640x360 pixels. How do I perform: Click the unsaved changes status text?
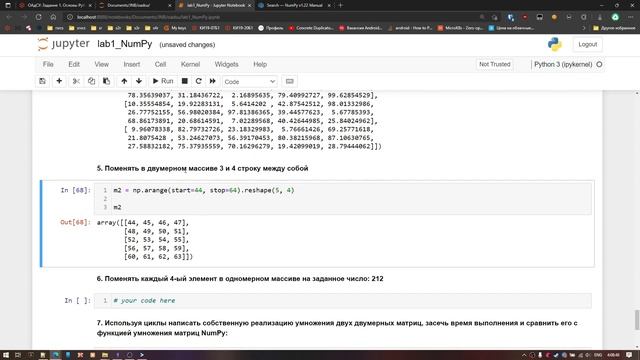click(187, 45)
